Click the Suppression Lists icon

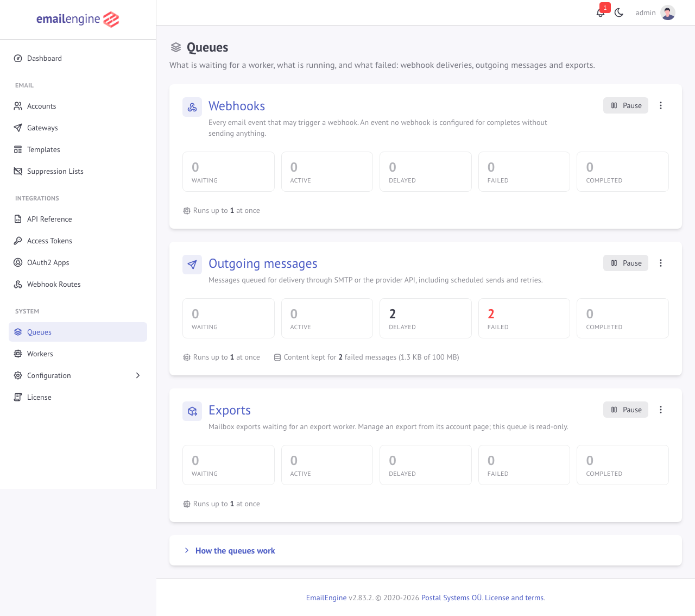(x=18, y=171)
